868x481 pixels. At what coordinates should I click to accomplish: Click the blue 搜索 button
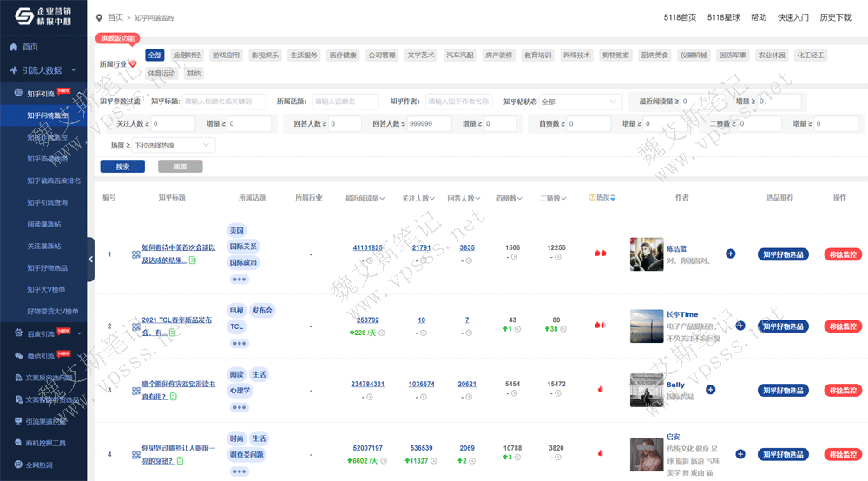pos(122,167)
